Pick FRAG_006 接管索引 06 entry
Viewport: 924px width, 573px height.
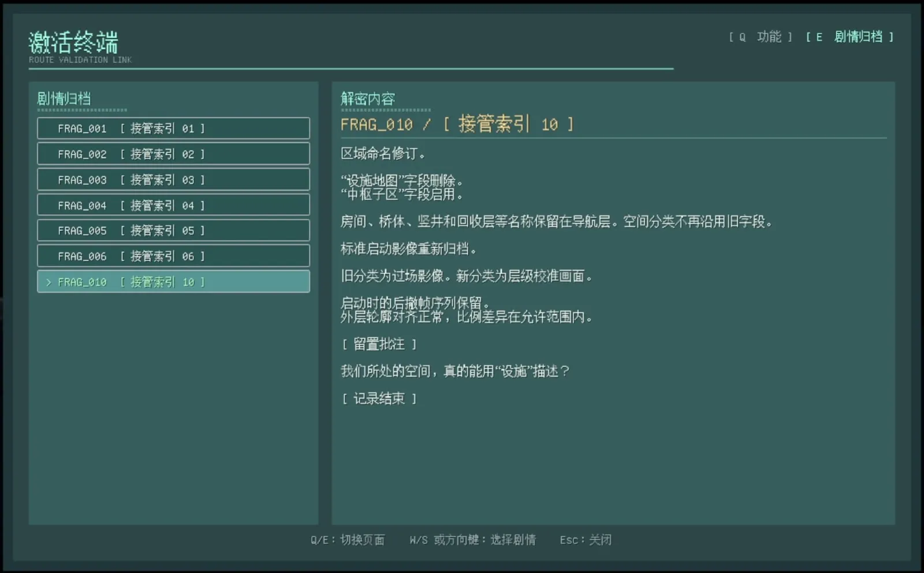(173, 256)
